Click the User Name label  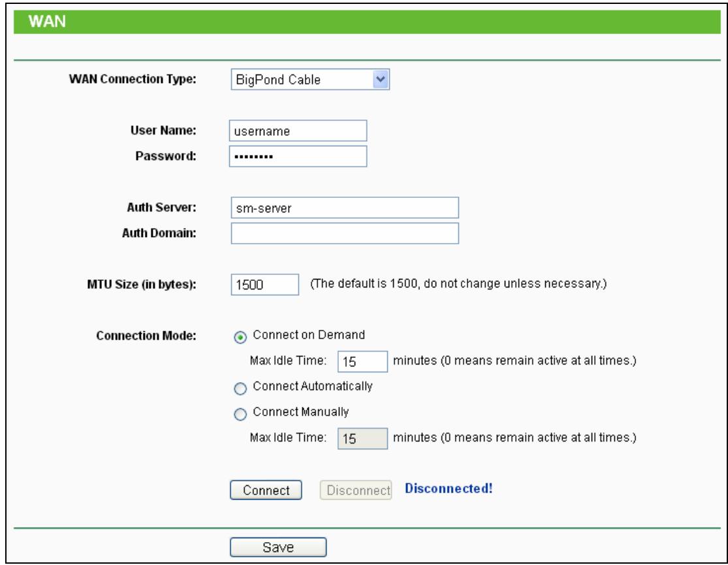pyautogui.click(x=163, y=130)
